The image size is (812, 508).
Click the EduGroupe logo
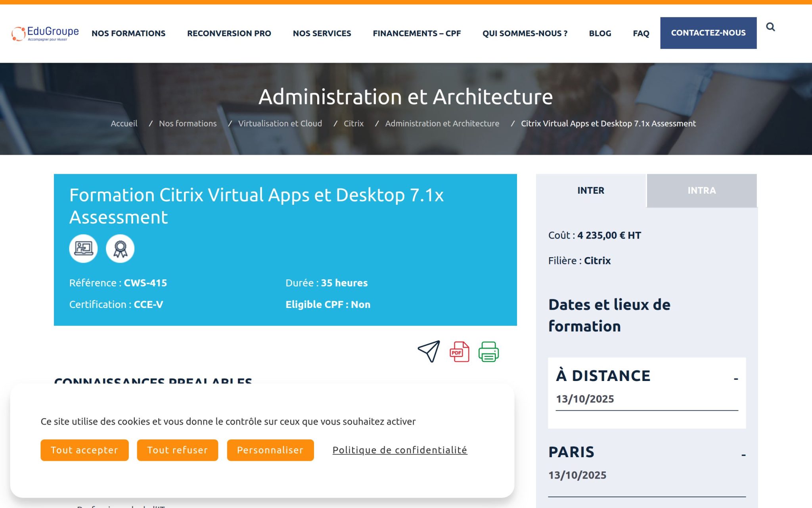[45, 33]
